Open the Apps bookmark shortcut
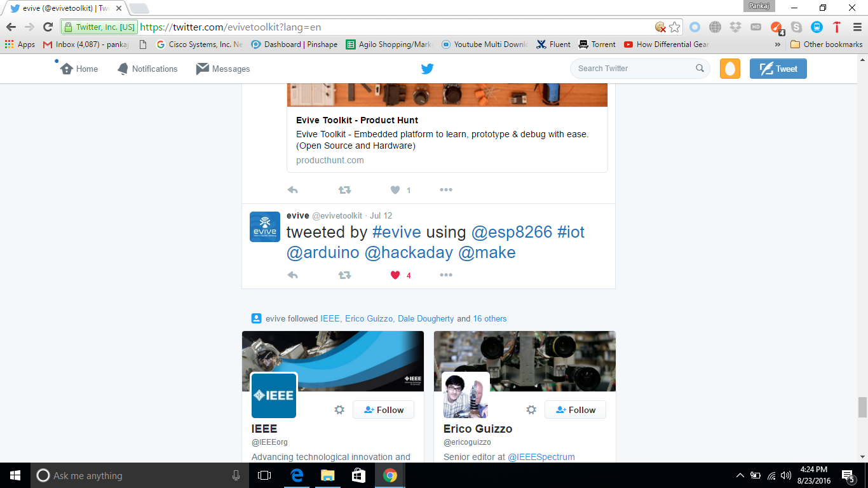 coord(20,44)
